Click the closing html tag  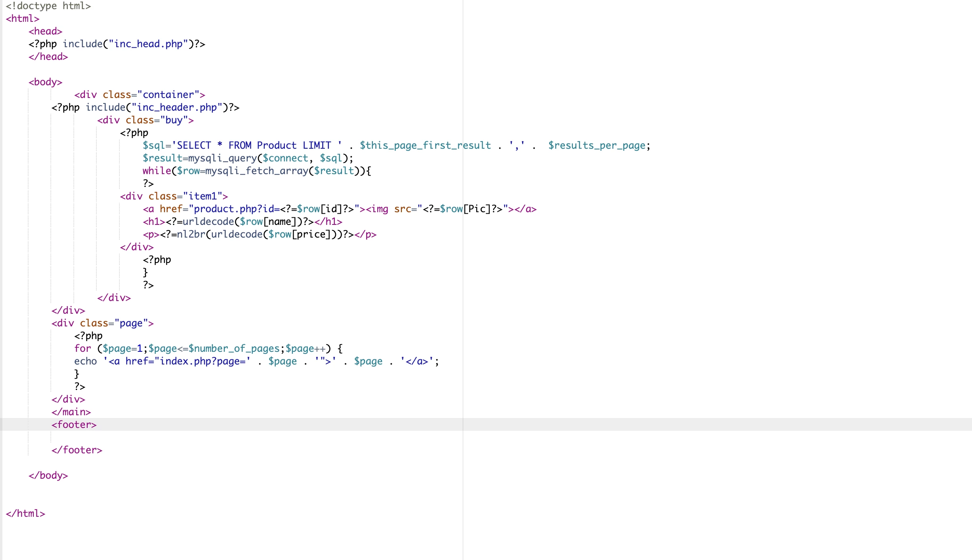pos(25,514)
